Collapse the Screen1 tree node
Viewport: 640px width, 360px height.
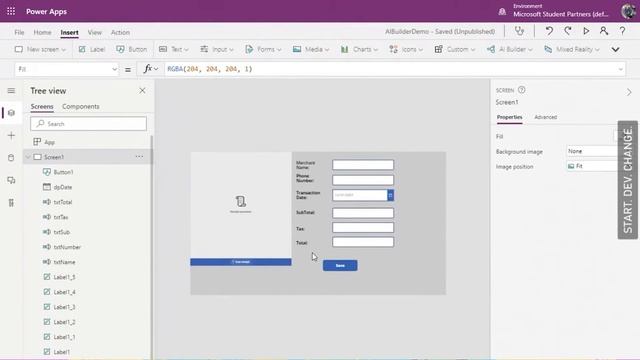pyautogui.click(x=28, y=157)
